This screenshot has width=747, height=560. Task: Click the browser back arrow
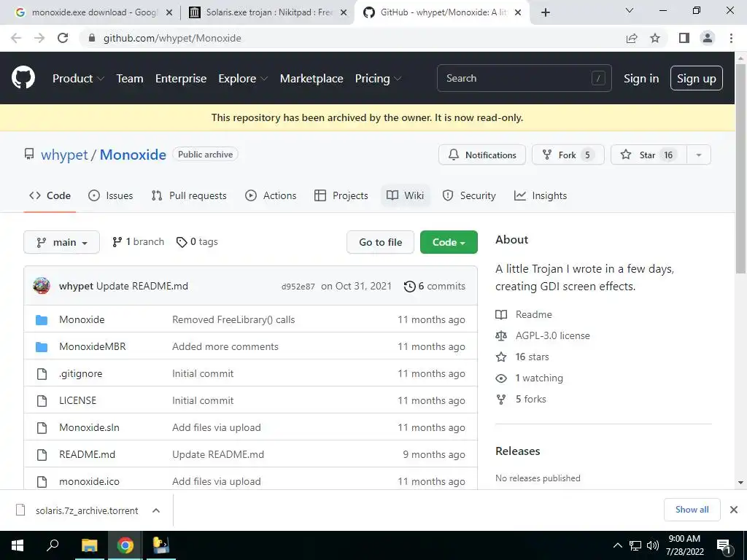[x=16, y=38]
